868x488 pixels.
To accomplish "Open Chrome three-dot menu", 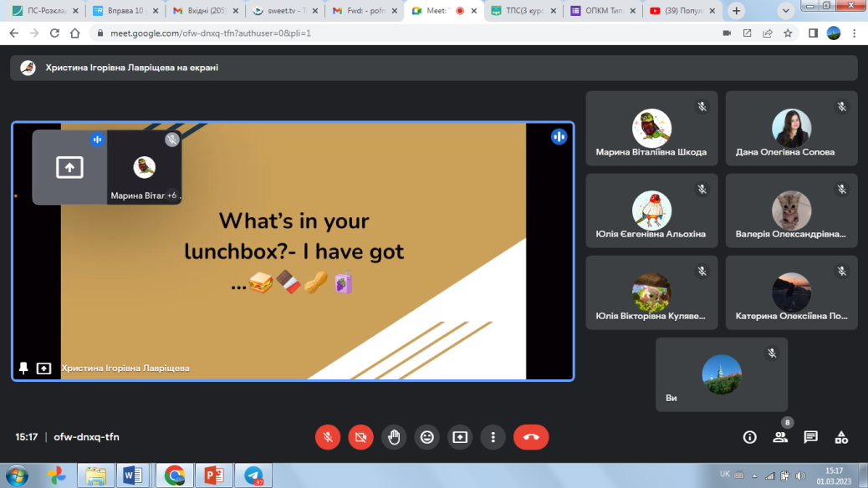I will click(854, 33).
